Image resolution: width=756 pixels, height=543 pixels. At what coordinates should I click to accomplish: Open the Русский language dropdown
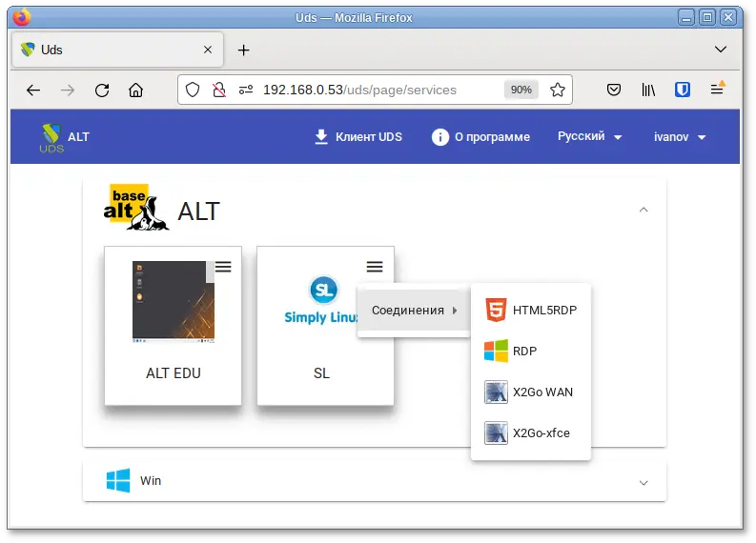tap(589, 137)
